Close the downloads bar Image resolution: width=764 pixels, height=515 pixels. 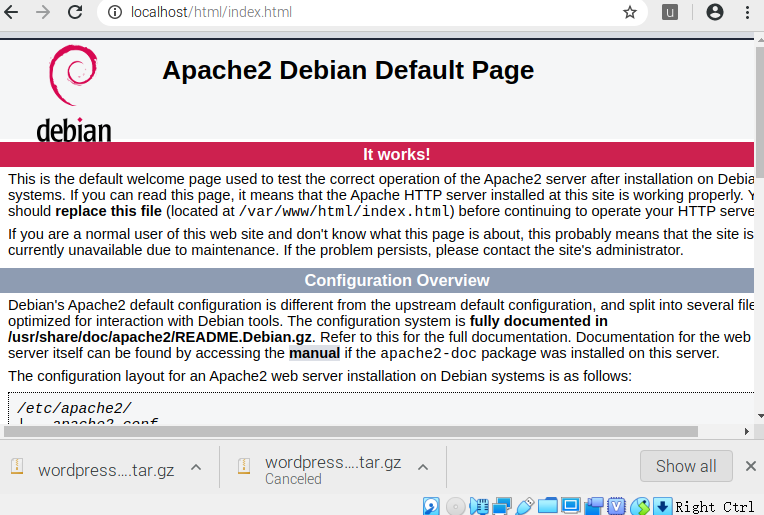pyautogui.click(x=748, y=466)
